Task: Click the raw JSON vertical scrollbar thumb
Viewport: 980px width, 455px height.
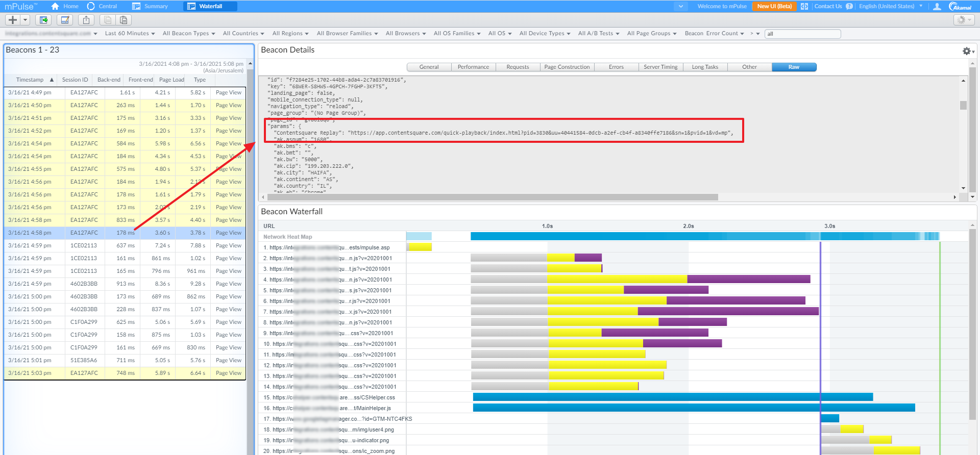Action: (963, 105)
